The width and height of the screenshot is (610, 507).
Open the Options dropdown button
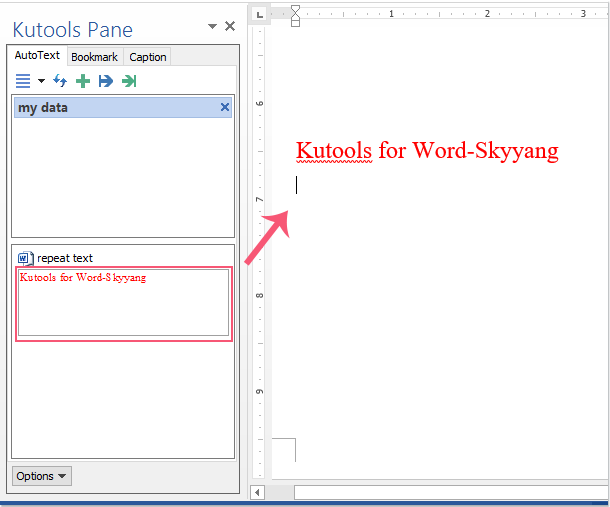[x=42, y=476]
